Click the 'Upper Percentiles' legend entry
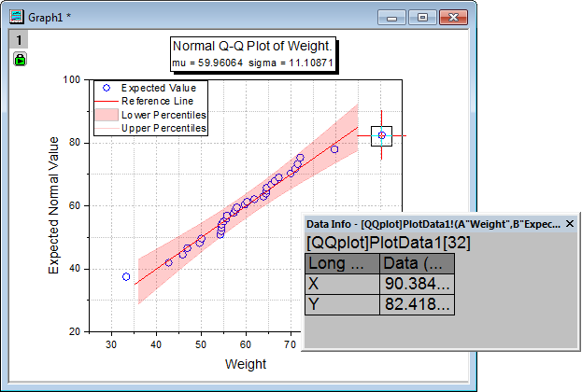The width and height of the screenshot is (582, 392). coord(164,128)
